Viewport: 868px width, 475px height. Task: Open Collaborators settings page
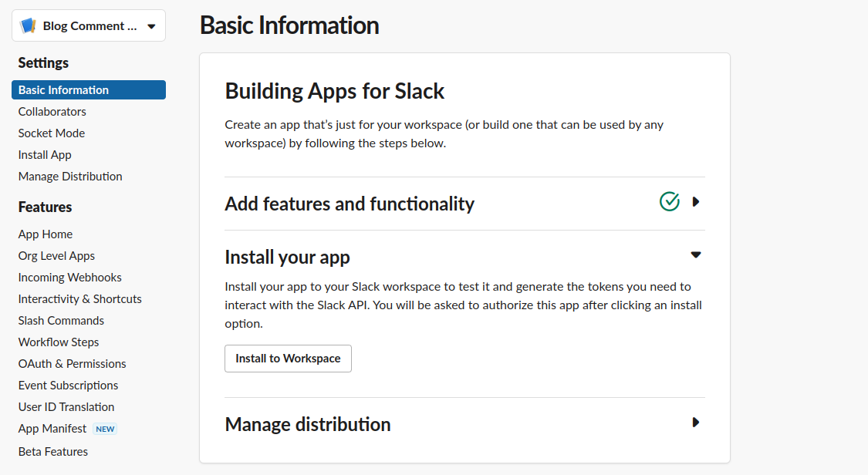point(52,112)
